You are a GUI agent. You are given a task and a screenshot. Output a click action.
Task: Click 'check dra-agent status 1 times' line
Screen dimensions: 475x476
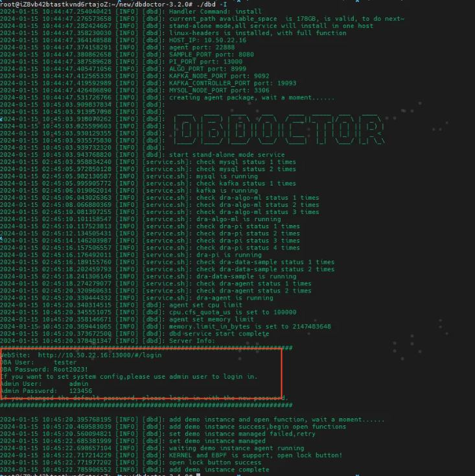(253, 283)
